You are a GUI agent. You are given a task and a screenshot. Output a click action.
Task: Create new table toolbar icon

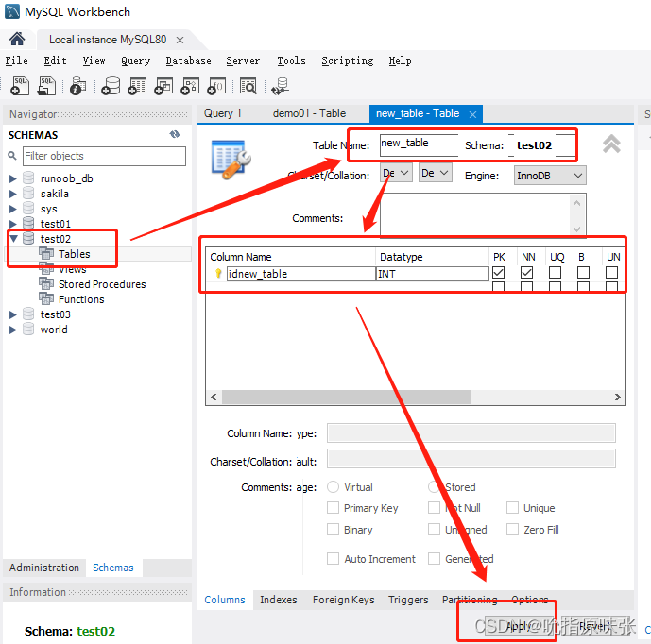point(137,86)
